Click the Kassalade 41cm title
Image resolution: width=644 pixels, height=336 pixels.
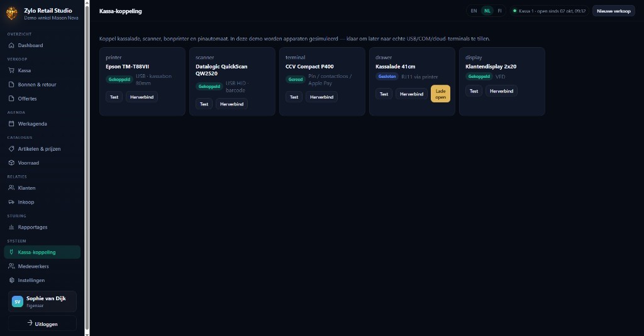395,67
